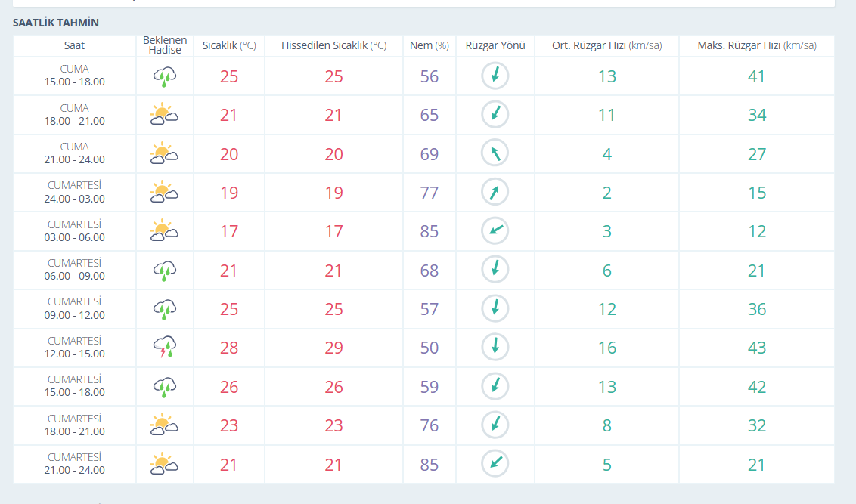Viewport: 856px width, 504px height.
Task: Click the Saat column header
Action: pos(74,46)
